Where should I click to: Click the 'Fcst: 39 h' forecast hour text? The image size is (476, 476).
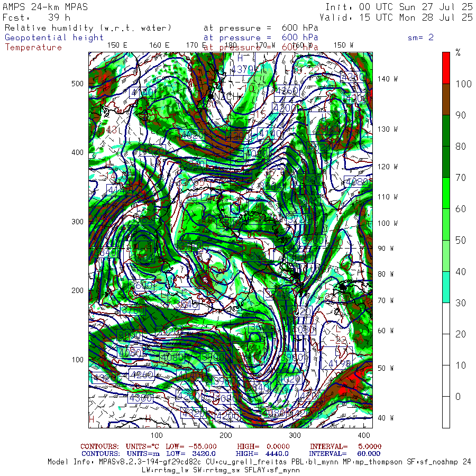pos(36,17)
